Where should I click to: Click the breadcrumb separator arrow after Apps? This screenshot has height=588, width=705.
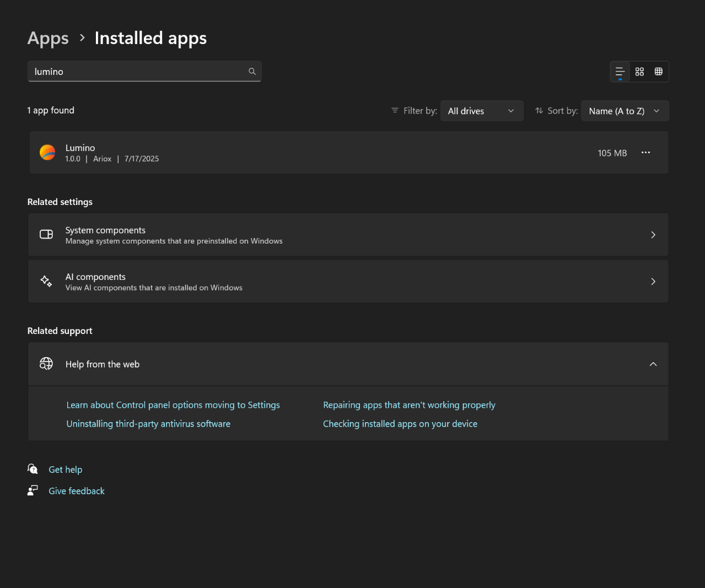coord(82,37)
